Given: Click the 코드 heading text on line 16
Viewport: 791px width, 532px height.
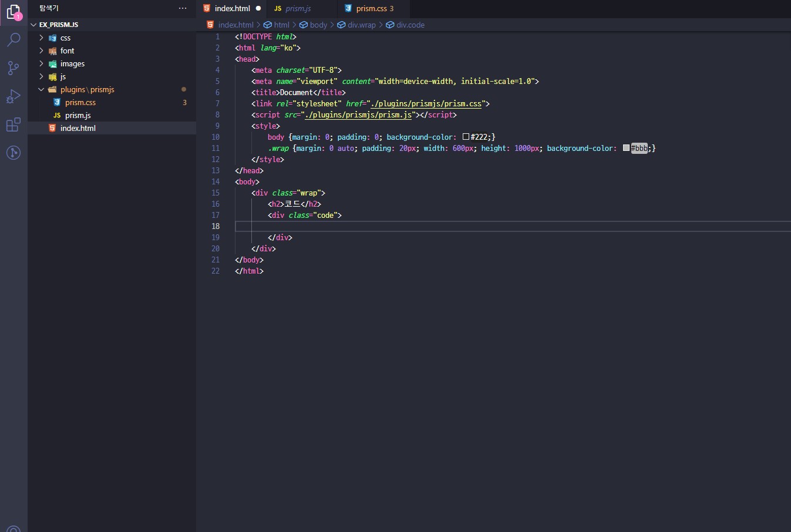Looking at the screenshot, I should [x=292, y=204].
